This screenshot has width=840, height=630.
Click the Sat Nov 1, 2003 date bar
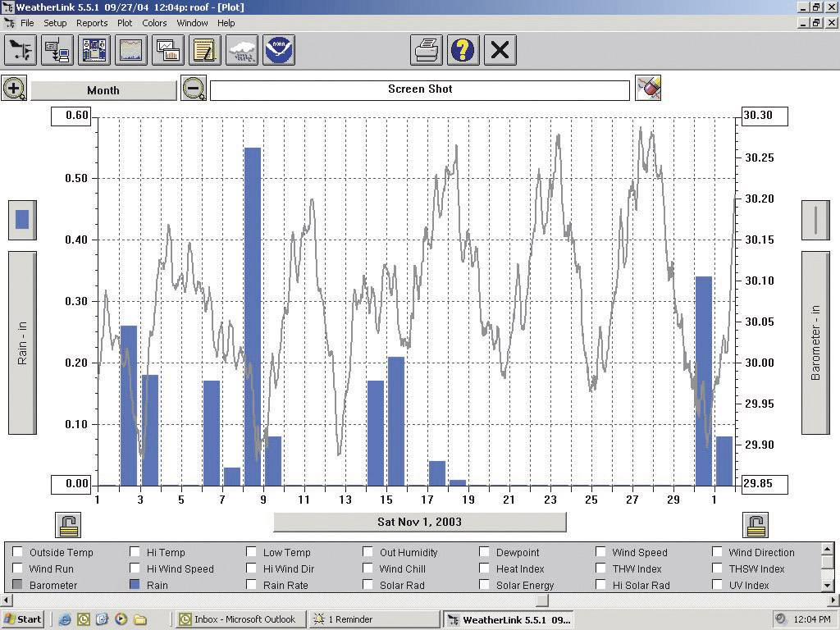coord(420,522)
